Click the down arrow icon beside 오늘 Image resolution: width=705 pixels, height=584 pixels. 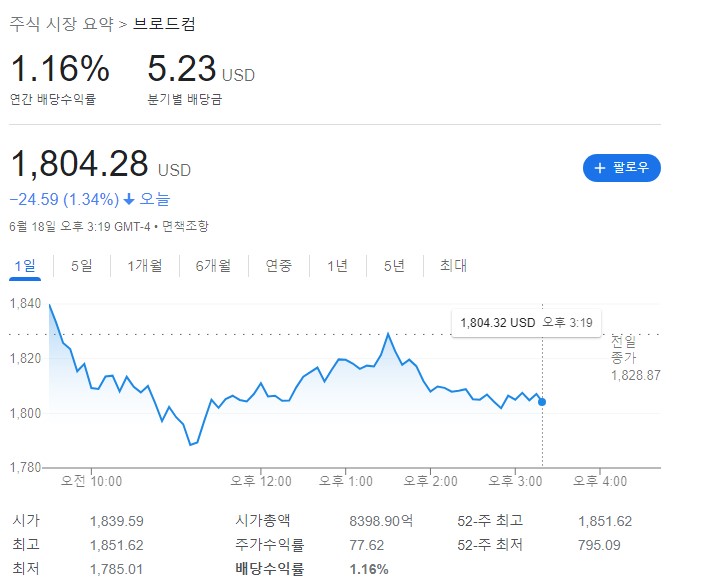click(129, 199)
